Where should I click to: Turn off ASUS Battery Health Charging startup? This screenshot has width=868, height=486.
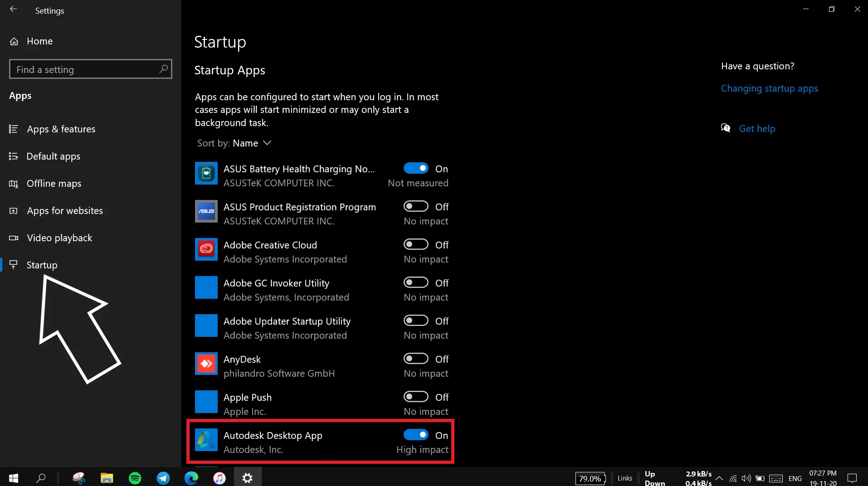pyautogui.click(x=416, y=168)
